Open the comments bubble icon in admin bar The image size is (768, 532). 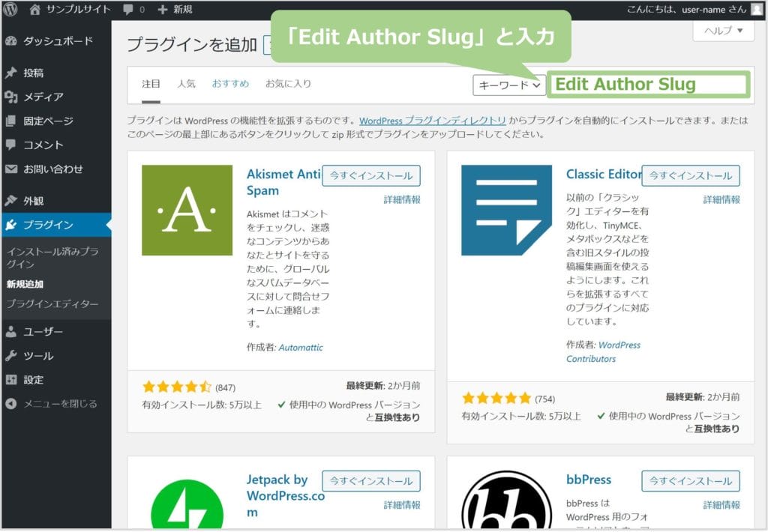point(128,9)
